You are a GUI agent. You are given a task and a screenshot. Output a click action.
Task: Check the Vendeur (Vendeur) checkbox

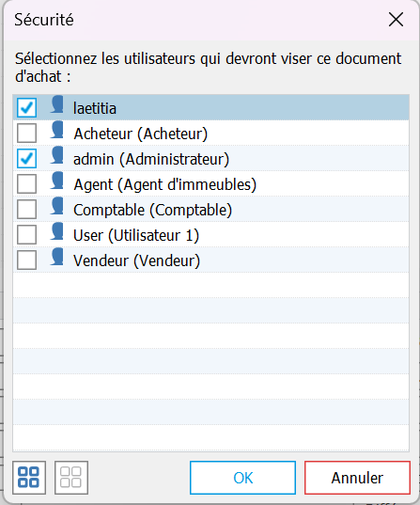tap(26, 260)
